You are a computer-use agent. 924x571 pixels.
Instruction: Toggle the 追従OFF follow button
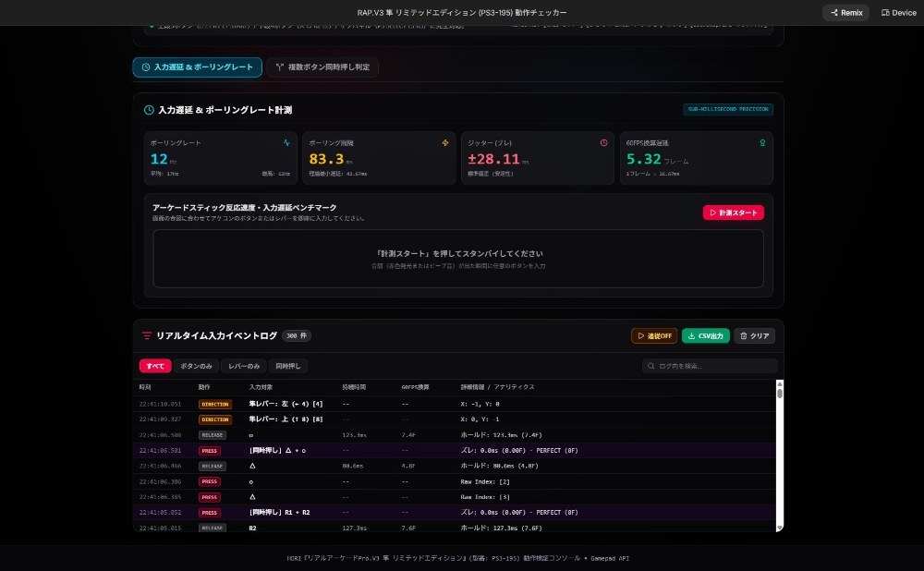click(654, 336)
